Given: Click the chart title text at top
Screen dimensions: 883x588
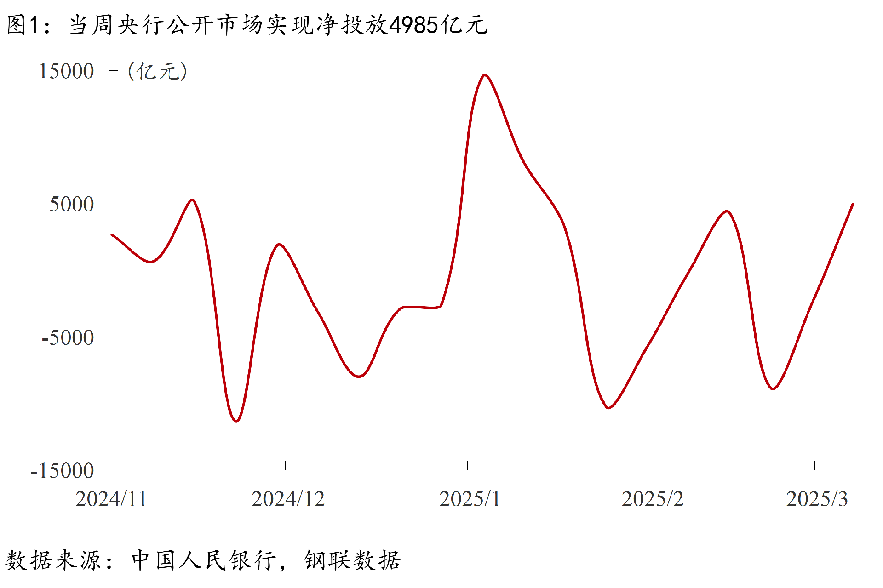Looking at the screenshot, I should coord(247,24).
